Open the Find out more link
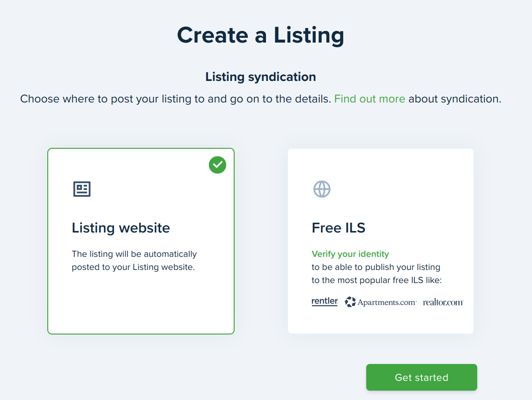The image size is (532, 400). click(x=369, y=99)
